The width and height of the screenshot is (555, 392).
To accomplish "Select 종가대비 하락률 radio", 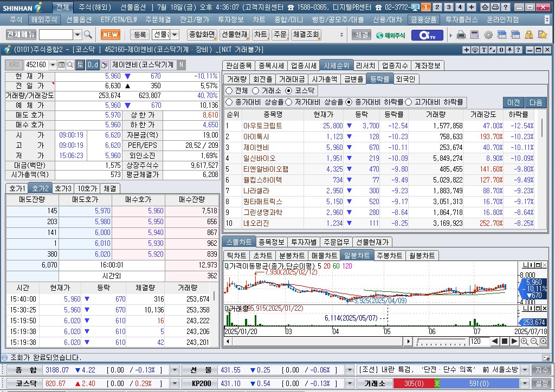I will point(349,102).
